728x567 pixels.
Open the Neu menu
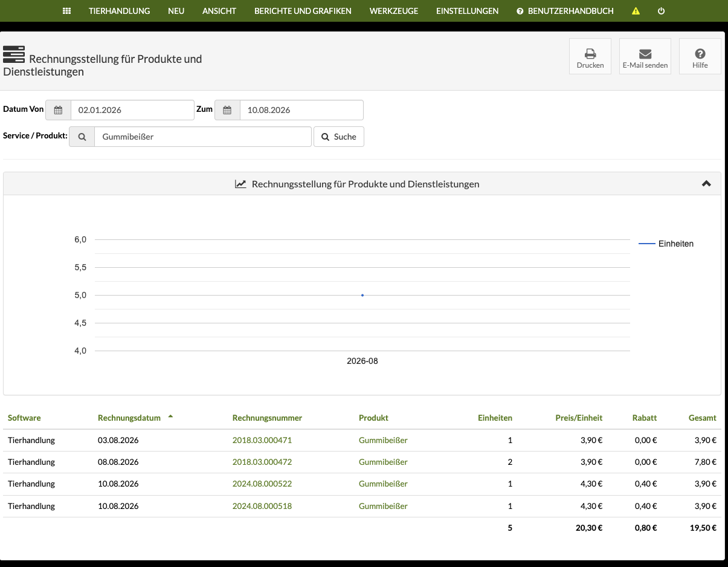point(176,11)
